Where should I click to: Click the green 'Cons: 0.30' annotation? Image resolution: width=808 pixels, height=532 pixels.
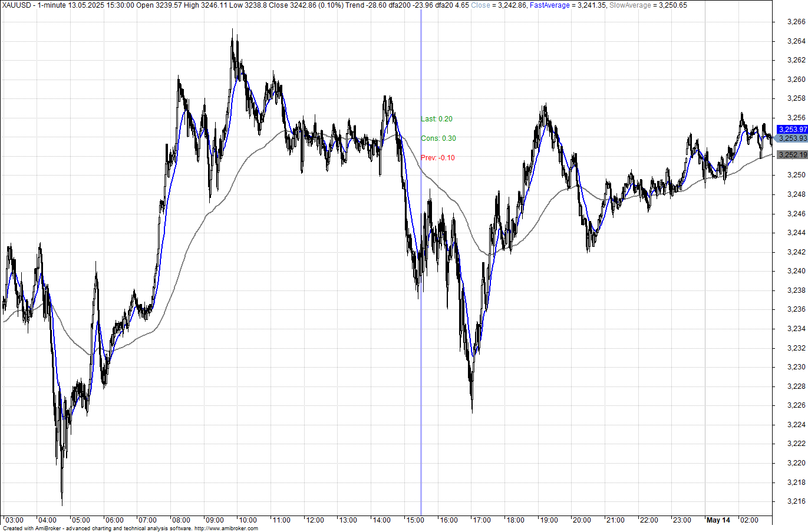point(438,138)
